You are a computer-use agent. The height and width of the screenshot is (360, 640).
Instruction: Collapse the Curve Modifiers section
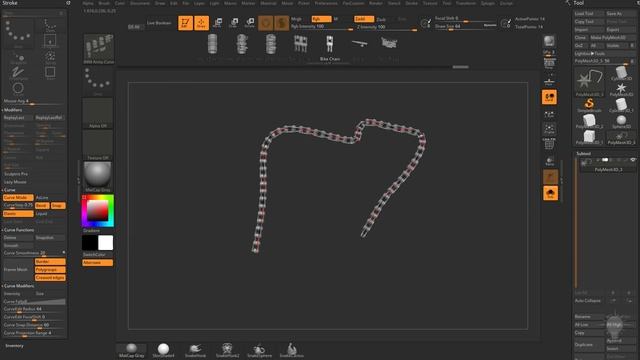19,286
